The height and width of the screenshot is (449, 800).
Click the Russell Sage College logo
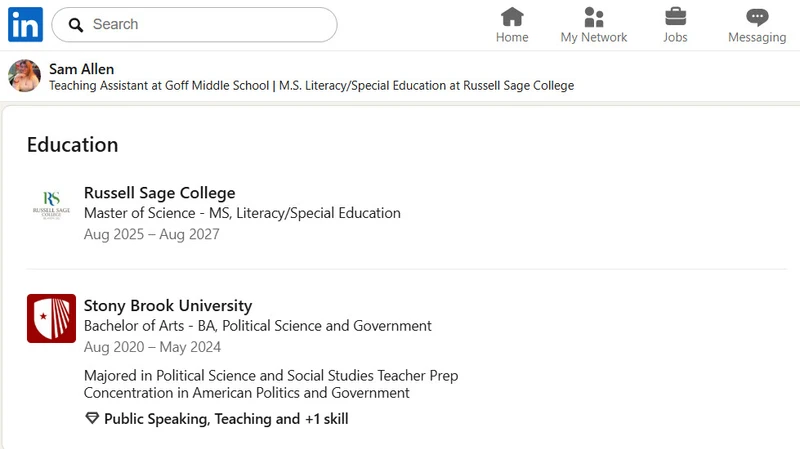click(51, 206)
